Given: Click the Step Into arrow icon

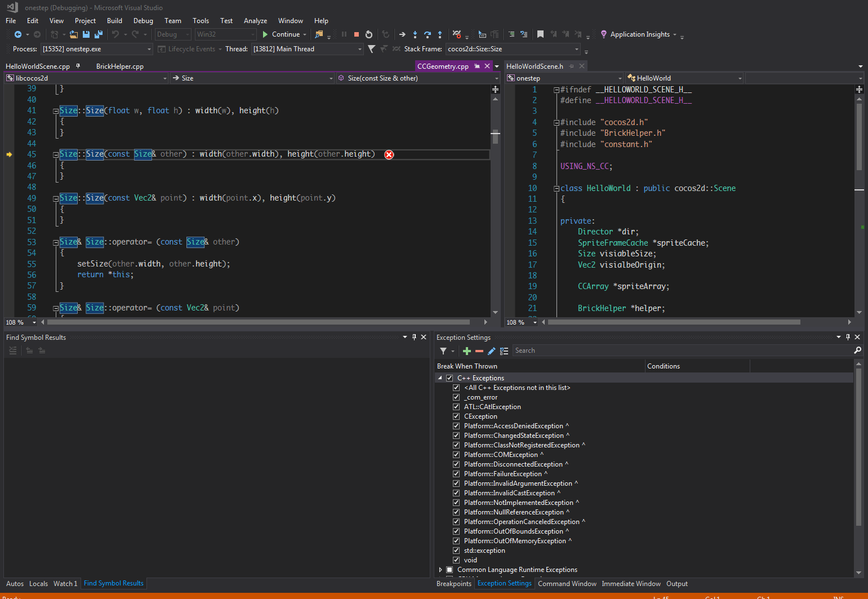Looking at the screenshot, I should pos(415,34).
